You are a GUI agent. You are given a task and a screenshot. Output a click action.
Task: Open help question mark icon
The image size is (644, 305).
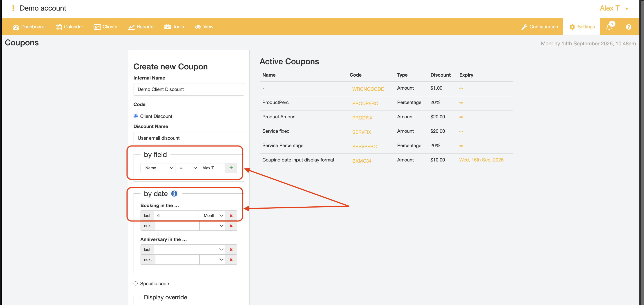coord(628,27)
